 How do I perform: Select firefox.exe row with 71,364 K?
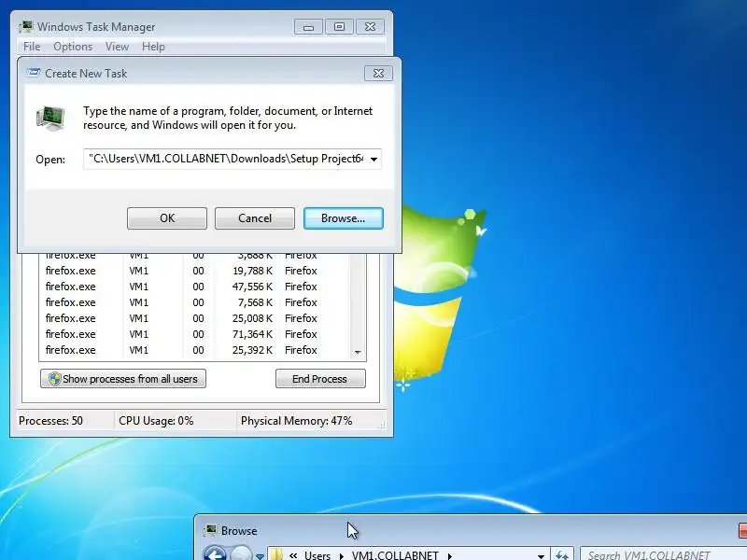click(x=194, y=334)
